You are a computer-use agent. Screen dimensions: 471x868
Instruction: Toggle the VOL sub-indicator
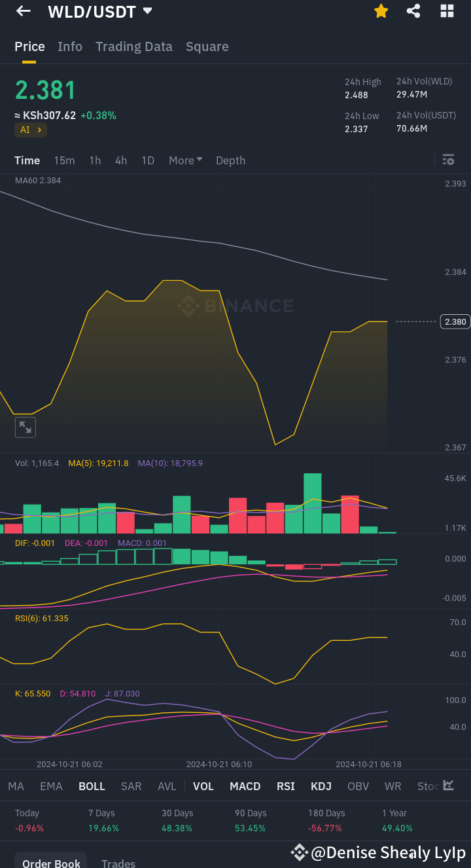[203, 786]
